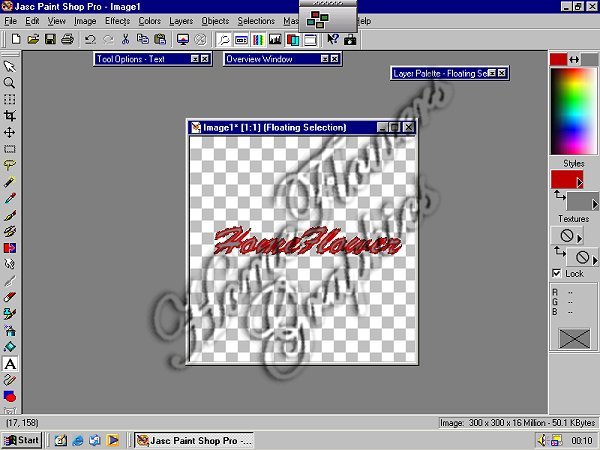This screenshot has height=450, width=600.
Task: Roll up the Overview Window palette
Action: (324, 59)
